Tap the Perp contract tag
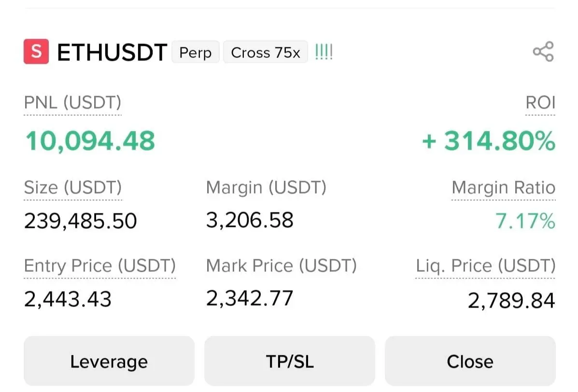The height and width of the screenshot is (392, 578). click(196, 52)
